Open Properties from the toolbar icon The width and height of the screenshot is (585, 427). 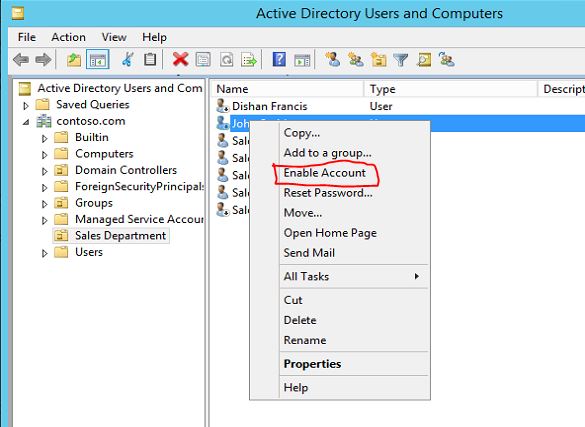pos(203,59)
